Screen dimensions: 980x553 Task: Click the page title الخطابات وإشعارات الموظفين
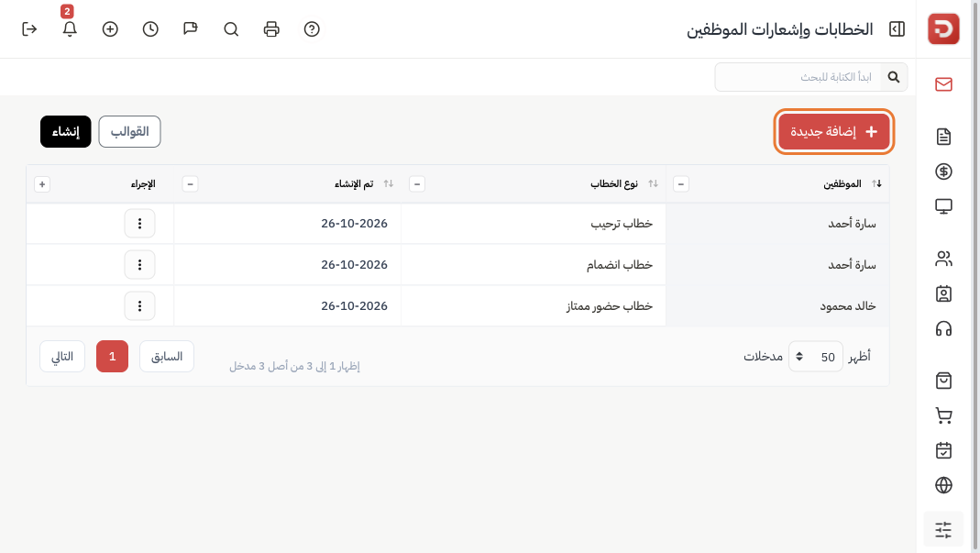click(x=779, y=29)
